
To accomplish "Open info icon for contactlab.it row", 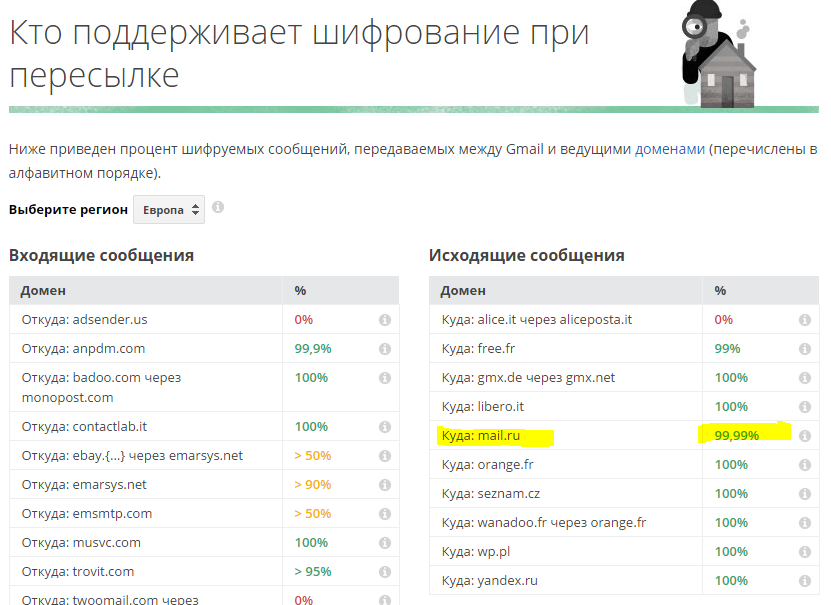I will 385,427.
